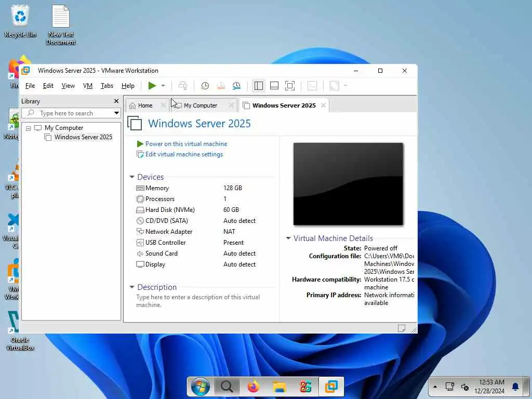Click Power on this virtual machine link

tap(187, 144)
